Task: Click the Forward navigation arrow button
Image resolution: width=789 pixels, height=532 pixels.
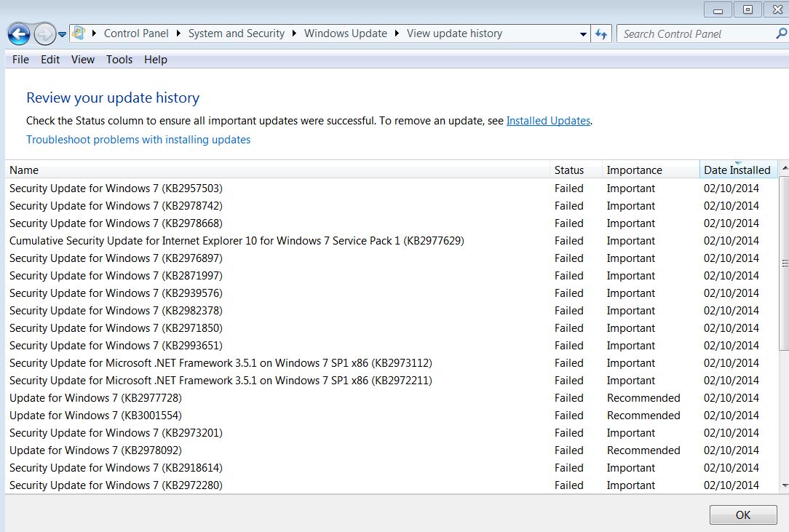Action: point(45,34)
